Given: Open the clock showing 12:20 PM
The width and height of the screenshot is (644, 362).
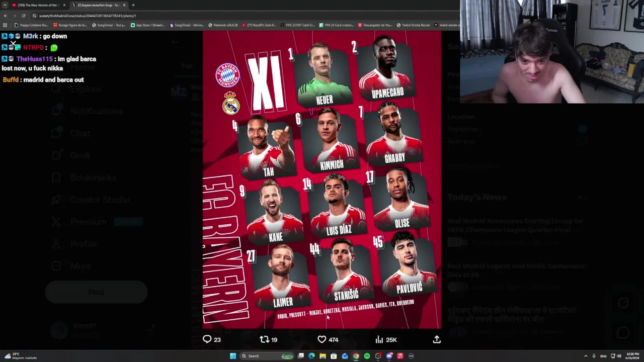Looking at the screenshot, I should click(x=632, y=356).
